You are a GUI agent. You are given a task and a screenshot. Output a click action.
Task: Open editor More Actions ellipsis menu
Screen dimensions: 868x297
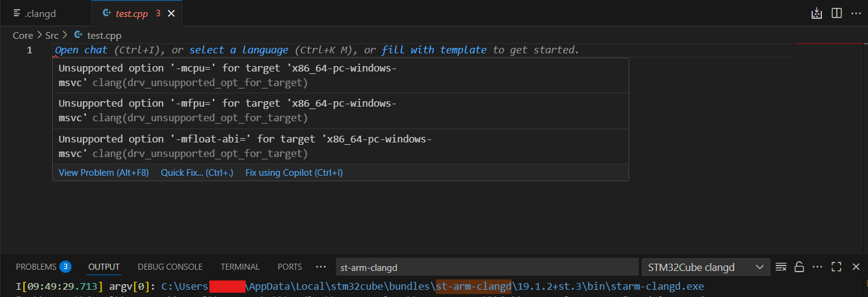point(856,13)
